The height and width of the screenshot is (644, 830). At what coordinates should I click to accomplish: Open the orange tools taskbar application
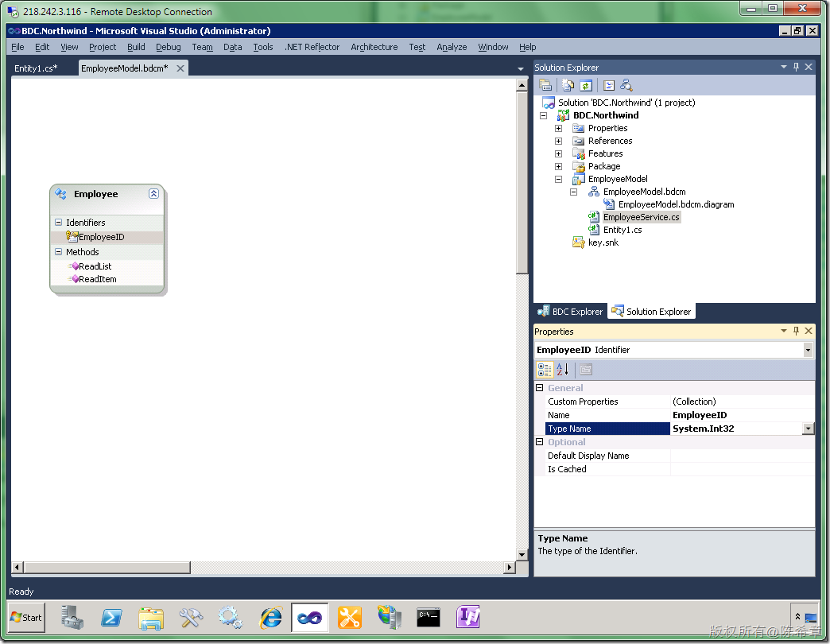coord(349,618)
